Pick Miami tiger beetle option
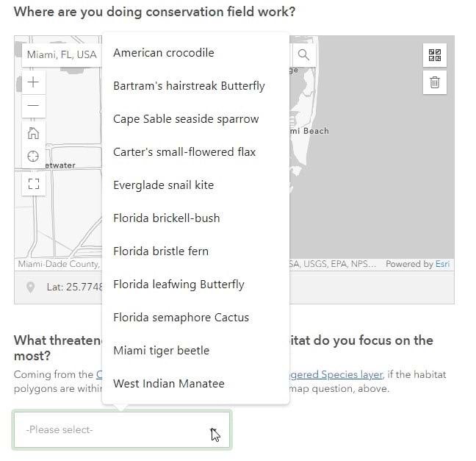Image resolution: width=476 pixels, height=461 pixels. click(162, 351)
